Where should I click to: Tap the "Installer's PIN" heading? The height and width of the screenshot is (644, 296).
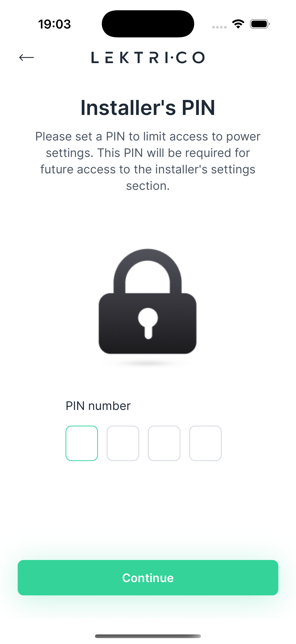148,108
